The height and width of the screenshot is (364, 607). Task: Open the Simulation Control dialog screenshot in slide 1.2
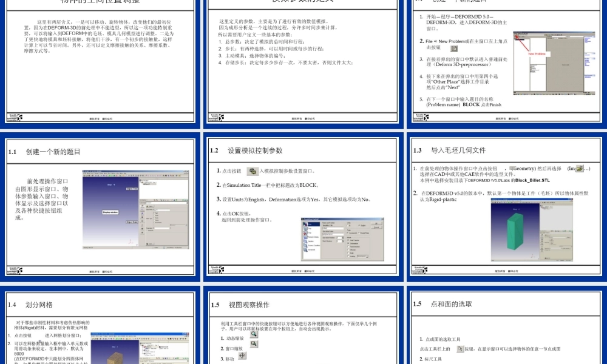pos(342,239)
